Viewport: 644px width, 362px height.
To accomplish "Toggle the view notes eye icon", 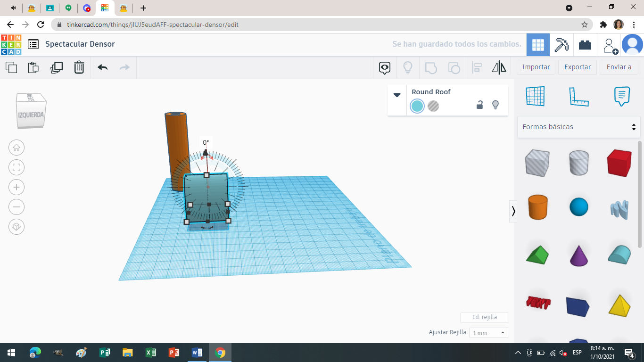I will (385, 68).
